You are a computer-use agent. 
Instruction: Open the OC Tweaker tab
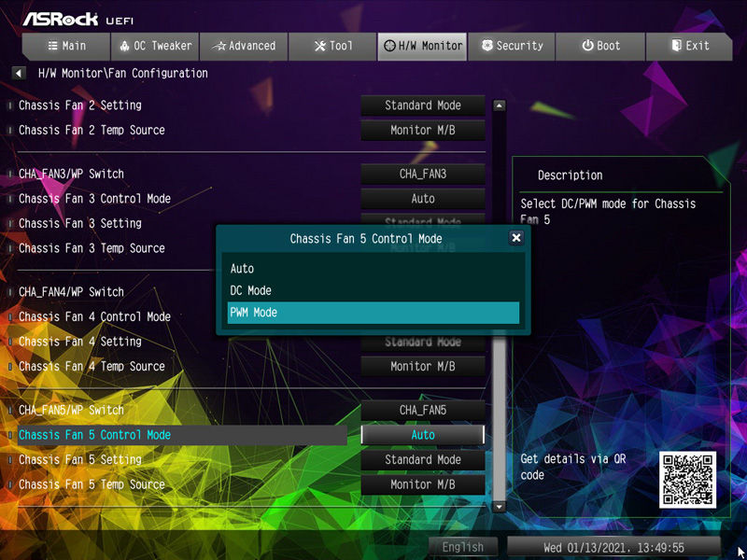click(155, 46)
